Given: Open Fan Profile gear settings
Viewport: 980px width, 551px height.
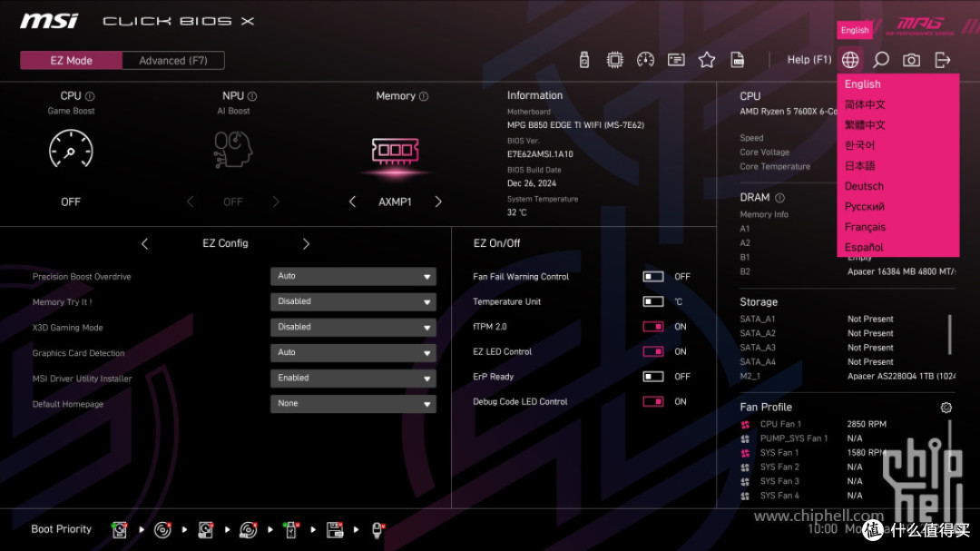Looking at the screenshot, I should coord(946,408).
